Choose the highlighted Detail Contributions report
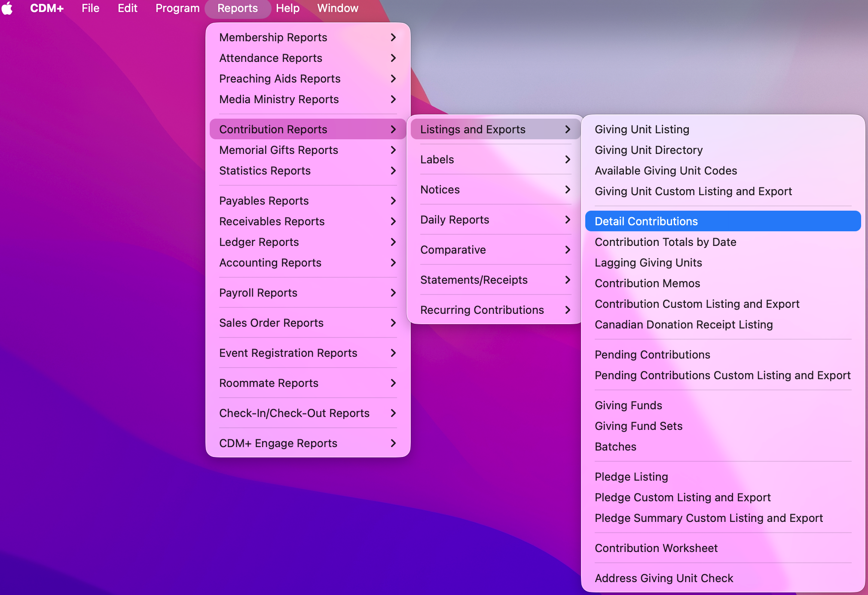868x595 pixels. click(x=723, y=221)
